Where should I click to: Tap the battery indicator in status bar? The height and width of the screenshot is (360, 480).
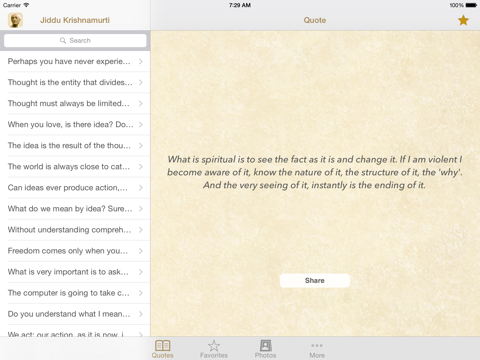(x=471, y=5)
